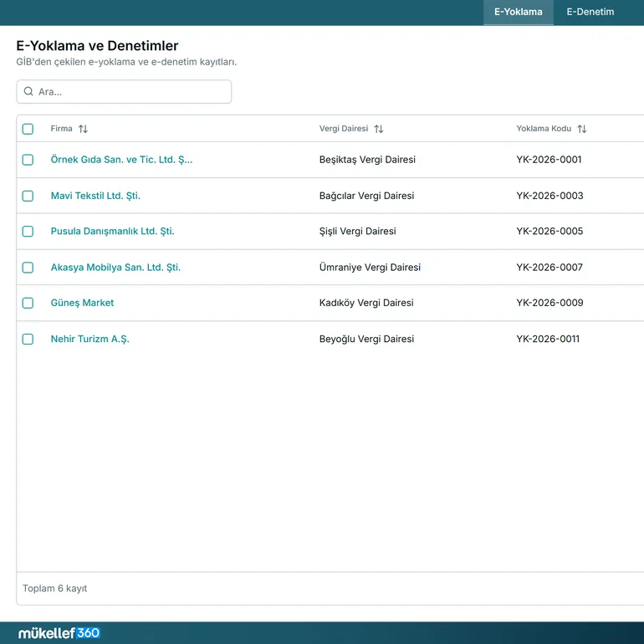The image size is (644, 644).
Task: Select Bağcılar Vergi Dairesi cell
Action: click(x=366, y=196)
